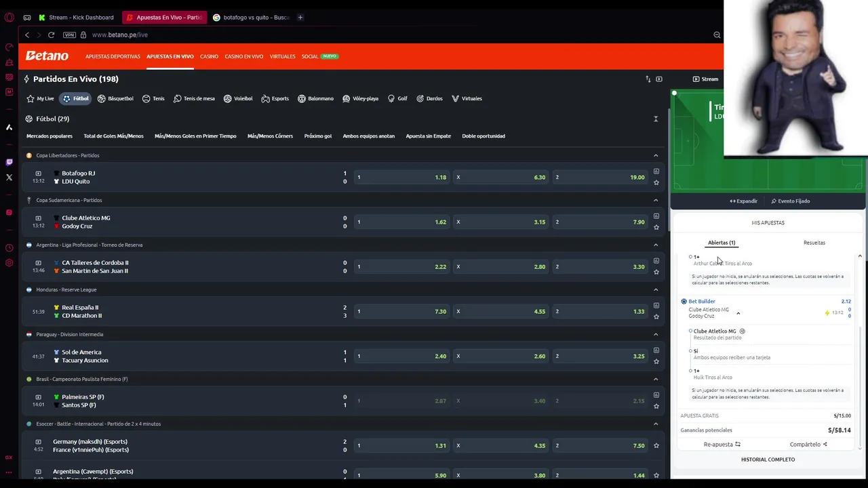Click the Betano logo
This screenshot has width=868, height=488.
[x=47, y=56]
